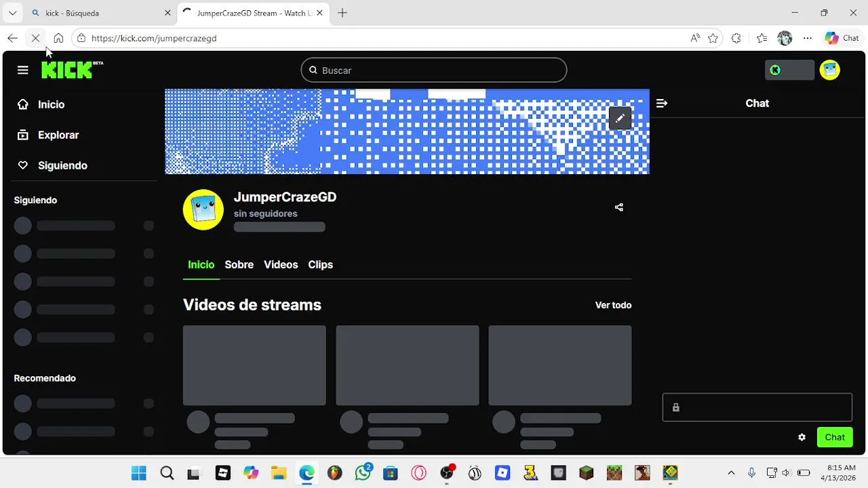This screenshot has width=868, height=488.
Task: Click the chat message input box
Action: pos(757,407)
